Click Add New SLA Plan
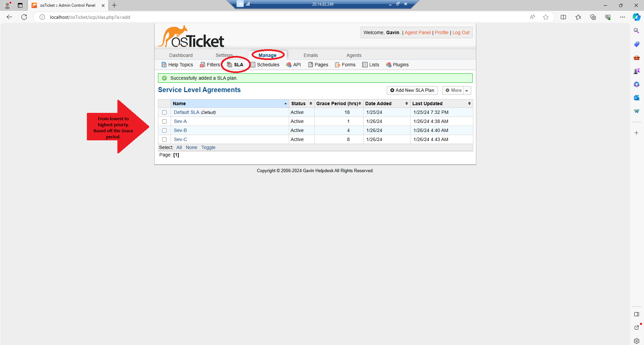Image resolution: width=644 pixels, height=345 pixels. [x=412, y=90]
